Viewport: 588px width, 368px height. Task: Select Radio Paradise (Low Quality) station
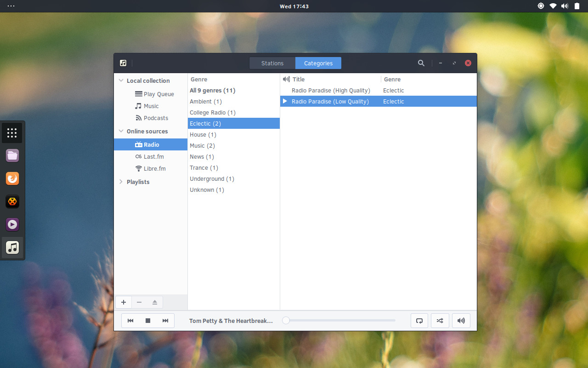click(379, 101)
